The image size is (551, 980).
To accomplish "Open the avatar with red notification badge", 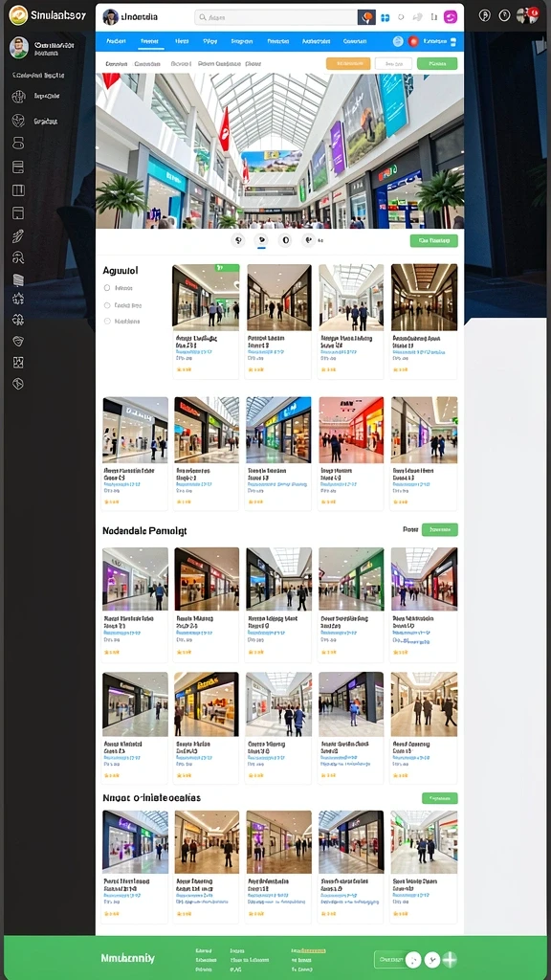I will click(x=526, y=15).
